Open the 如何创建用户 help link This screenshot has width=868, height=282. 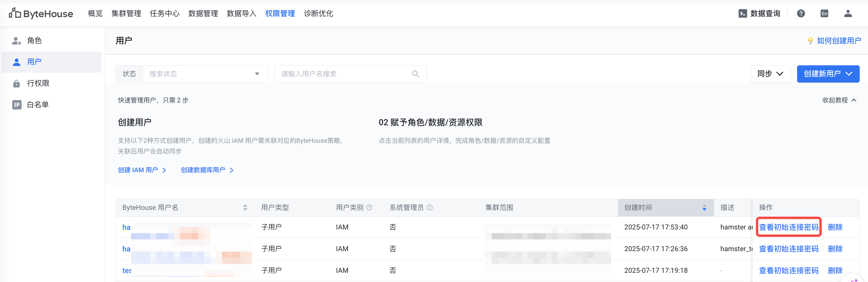click(839, 41)
